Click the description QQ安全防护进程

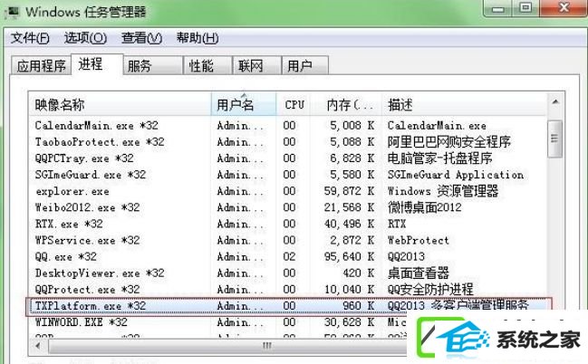click(430, 290)
